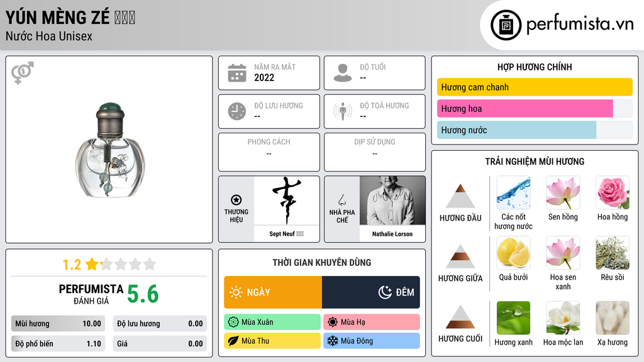Screen dimensions: 644x362
Task: Open the Các nốt hương nước note image
Action: pos(513,193)
